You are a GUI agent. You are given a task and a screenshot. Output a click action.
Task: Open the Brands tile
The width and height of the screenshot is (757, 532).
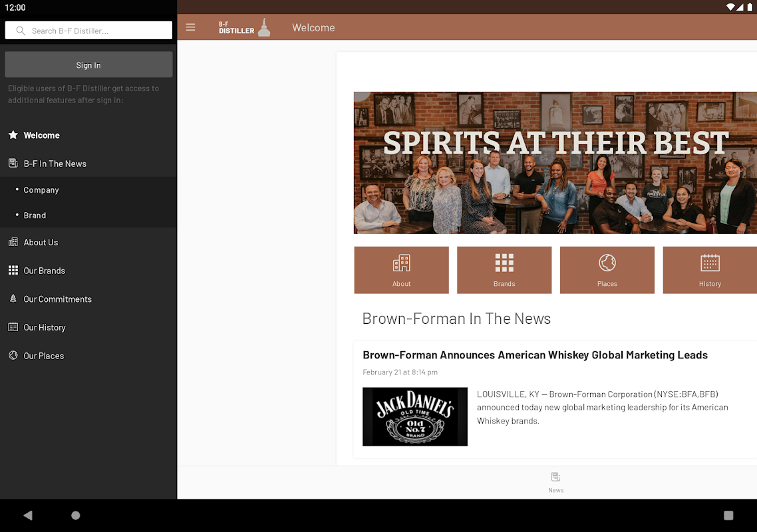(504, 270)
